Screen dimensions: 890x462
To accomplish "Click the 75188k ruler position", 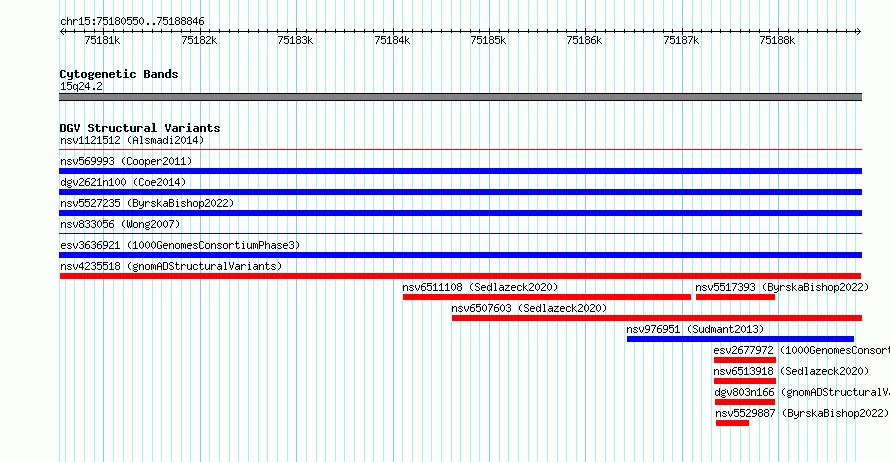I will tap(777, 40).
